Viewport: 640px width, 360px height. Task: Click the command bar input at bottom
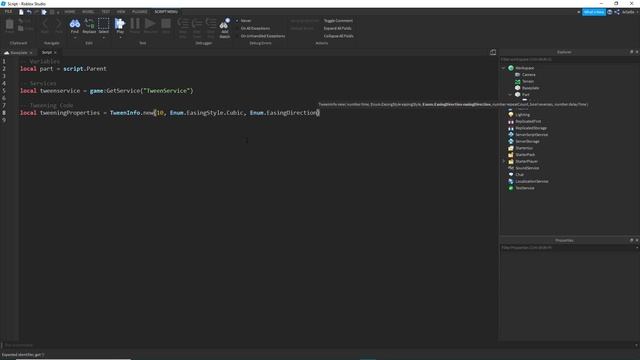coord(318,345)
